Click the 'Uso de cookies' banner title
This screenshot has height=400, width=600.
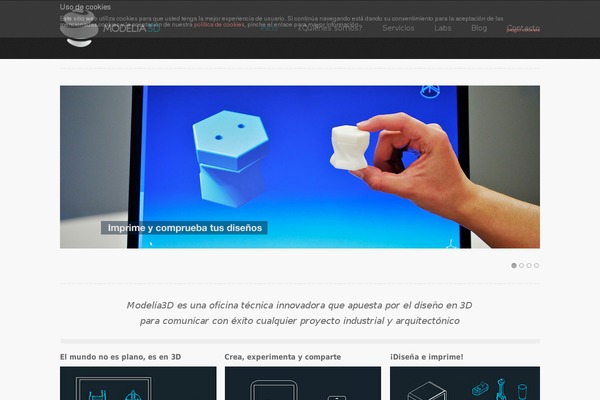85,7
